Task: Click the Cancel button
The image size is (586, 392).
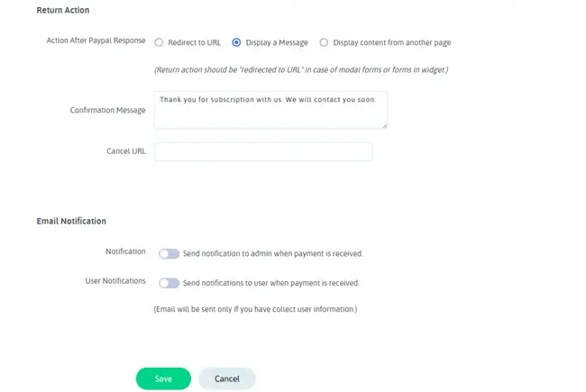Action: point(226,378)
